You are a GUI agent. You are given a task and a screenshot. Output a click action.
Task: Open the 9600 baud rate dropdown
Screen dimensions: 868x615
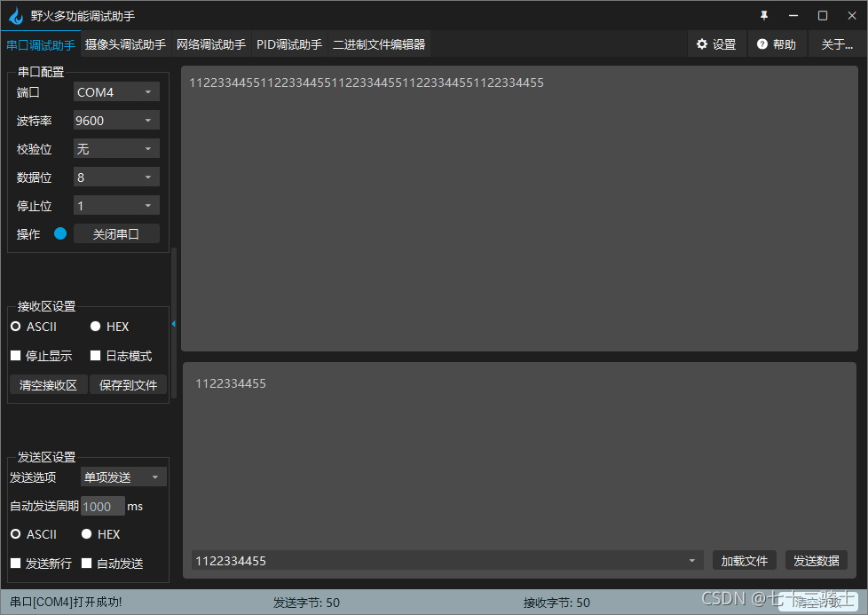116,120
